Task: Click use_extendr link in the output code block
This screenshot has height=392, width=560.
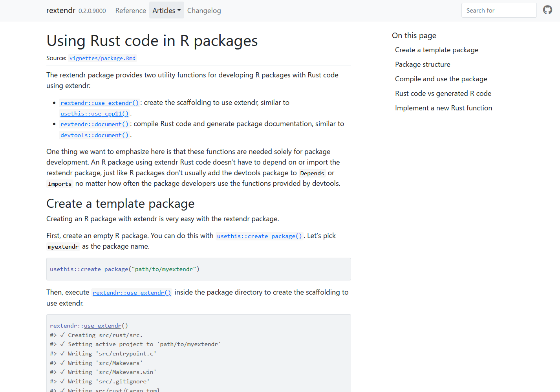Action: click(x=102, y=326)
